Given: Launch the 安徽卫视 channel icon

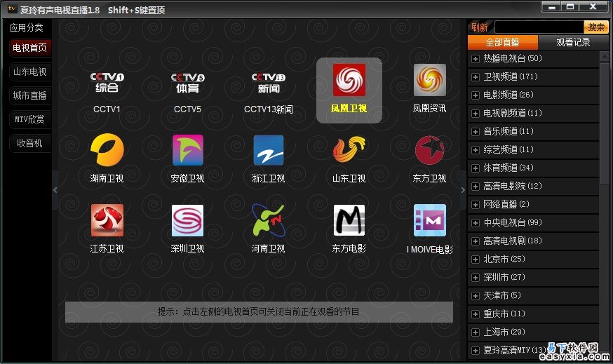Looking at the screenshot, I should (x=188, y=150).
